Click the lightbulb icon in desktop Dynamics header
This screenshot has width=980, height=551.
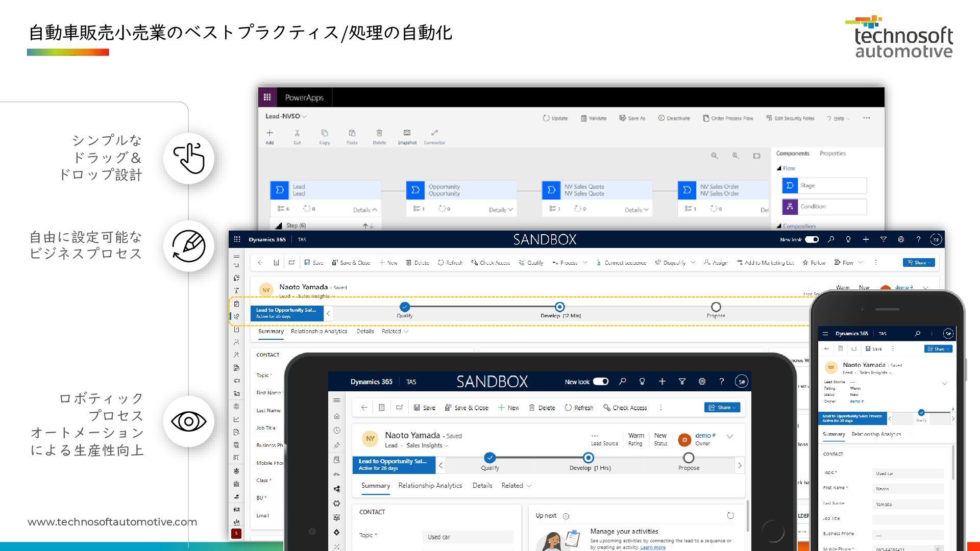848,239
